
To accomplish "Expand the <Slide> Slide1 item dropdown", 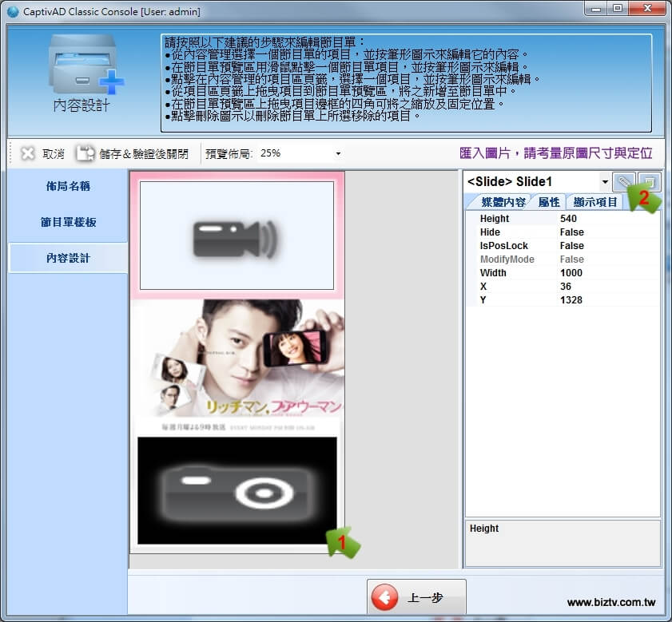I will coord(604,182).
